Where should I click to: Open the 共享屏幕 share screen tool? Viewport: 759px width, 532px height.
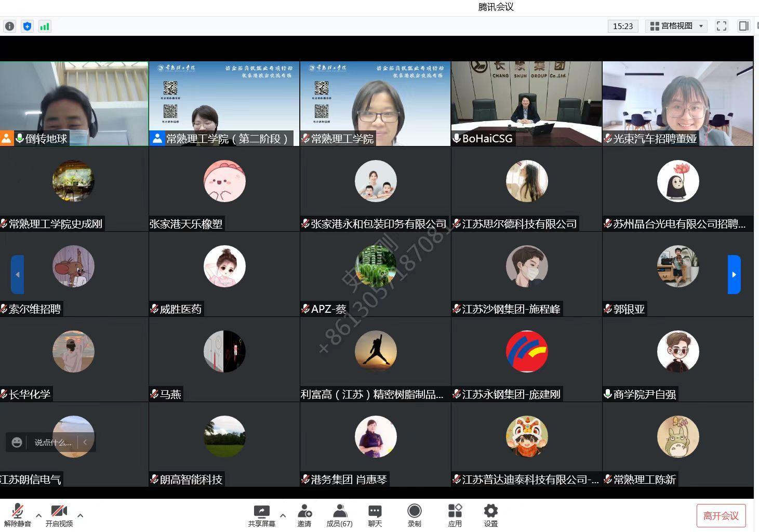click(261, 516)
